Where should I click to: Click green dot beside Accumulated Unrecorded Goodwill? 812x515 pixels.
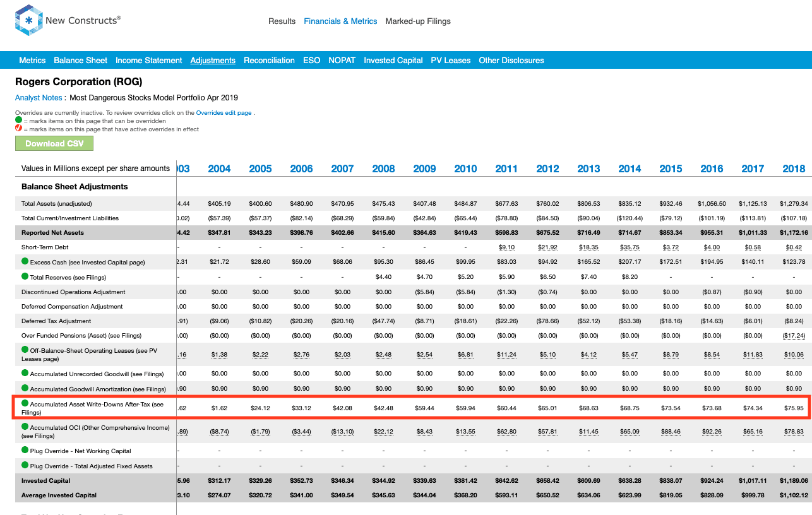(x=25, y=374)
